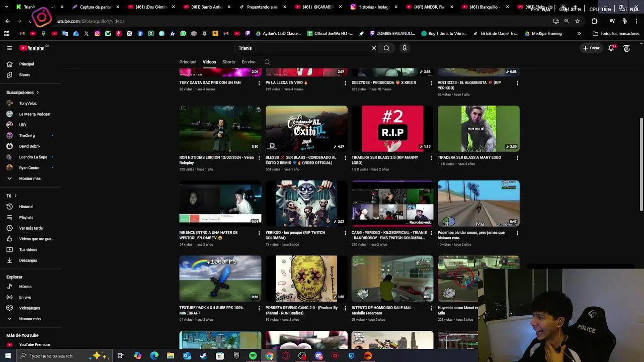Open options for TIRADERA A MANY LOBO

[x=517, y=158]
